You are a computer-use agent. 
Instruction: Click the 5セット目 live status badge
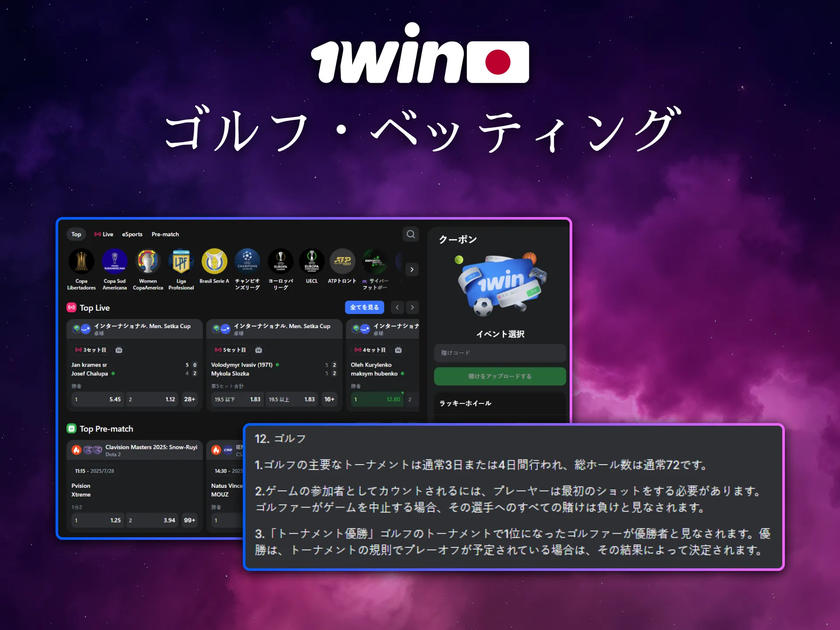point(231,350)
